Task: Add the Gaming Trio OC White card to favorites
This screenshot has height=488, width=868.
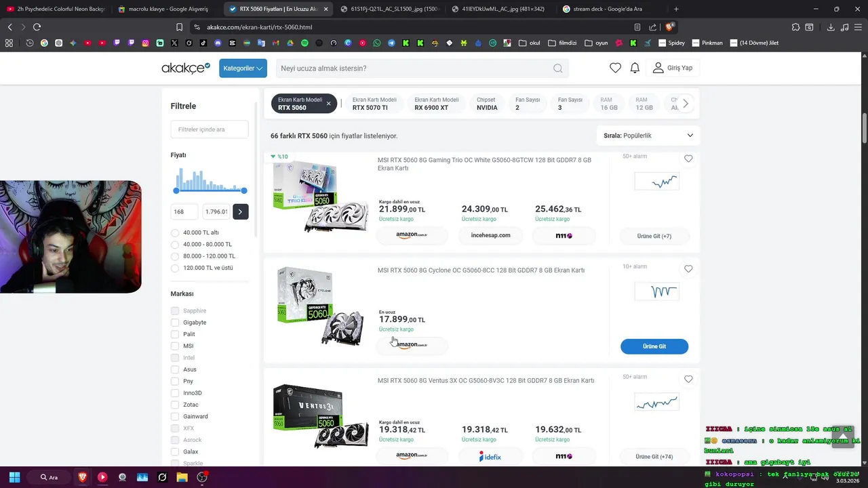Action: pos(688,159)
